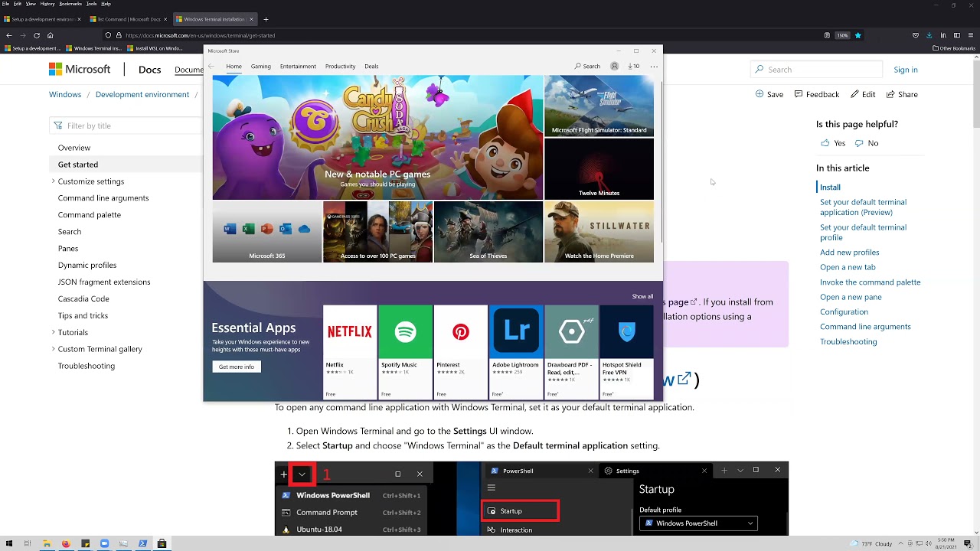Go to Firefox home page icon
980x551 pixels.
(50, 35)
